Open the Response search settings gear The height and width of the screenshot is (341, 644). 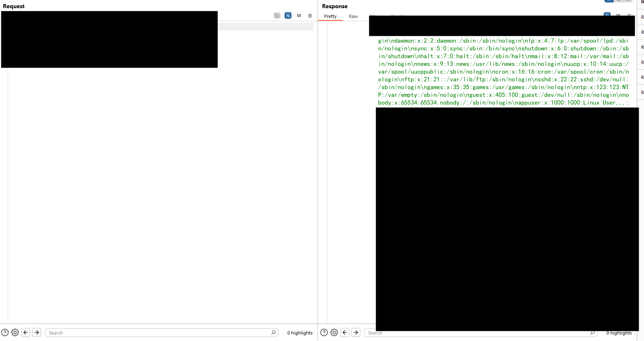coord(334,332)
